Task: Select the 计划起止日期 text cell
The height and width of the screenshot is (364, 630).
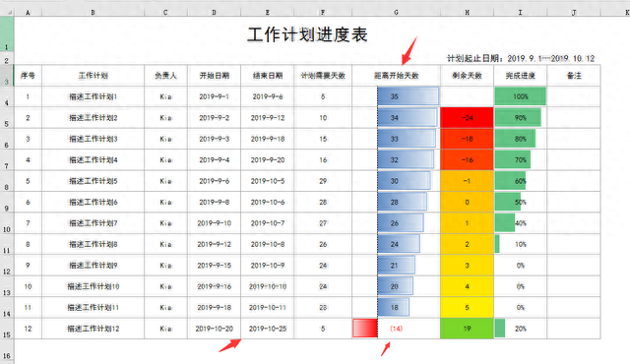Action: point(521,59)
